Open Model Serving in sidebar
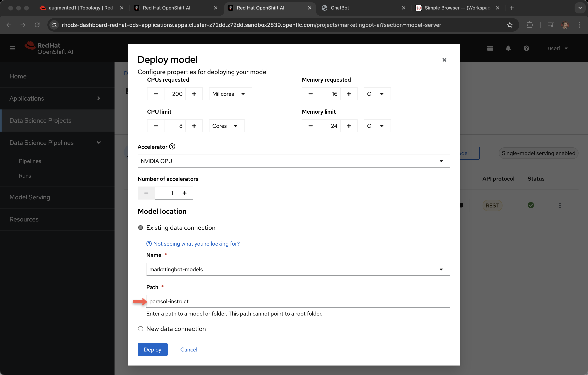This screenshot has width=588, height=375. click(30, 197)
